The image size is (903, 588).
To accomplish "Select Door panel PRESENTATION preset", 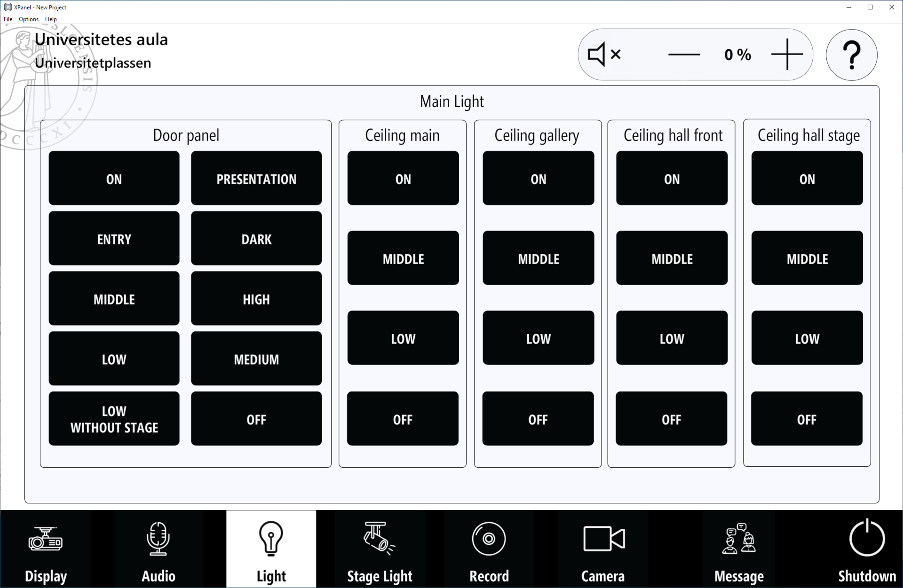I will (x=256, y=178).
